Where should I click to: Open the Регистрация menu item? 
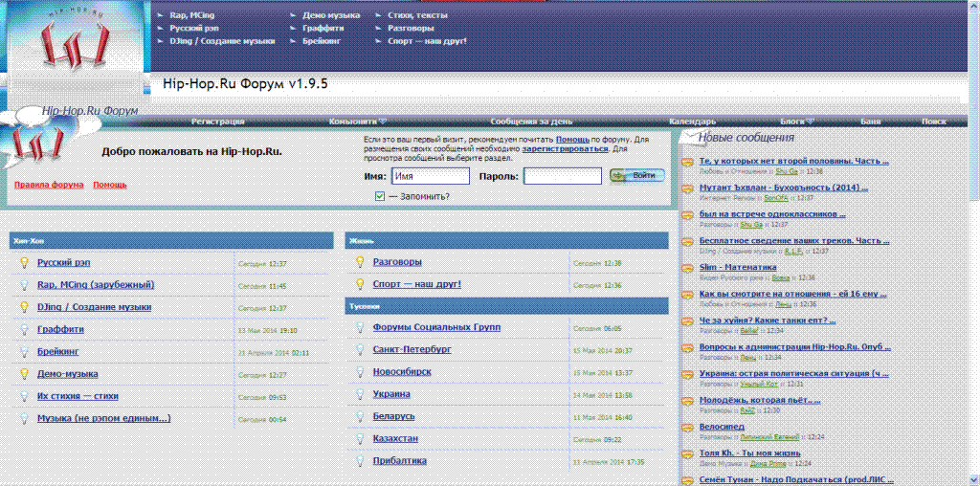[217, 121]
